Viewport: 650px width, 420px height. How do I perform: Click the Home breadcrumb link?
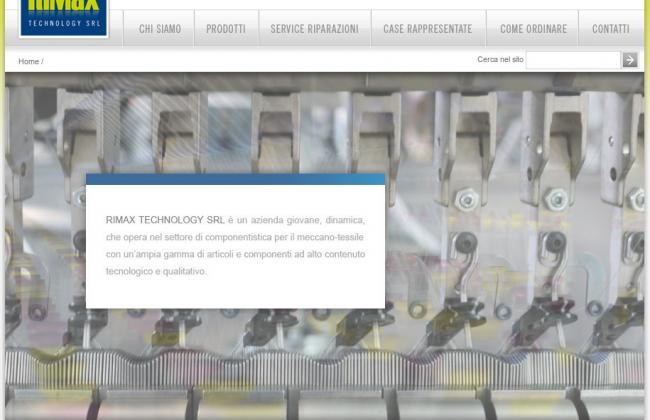(28, 62)
